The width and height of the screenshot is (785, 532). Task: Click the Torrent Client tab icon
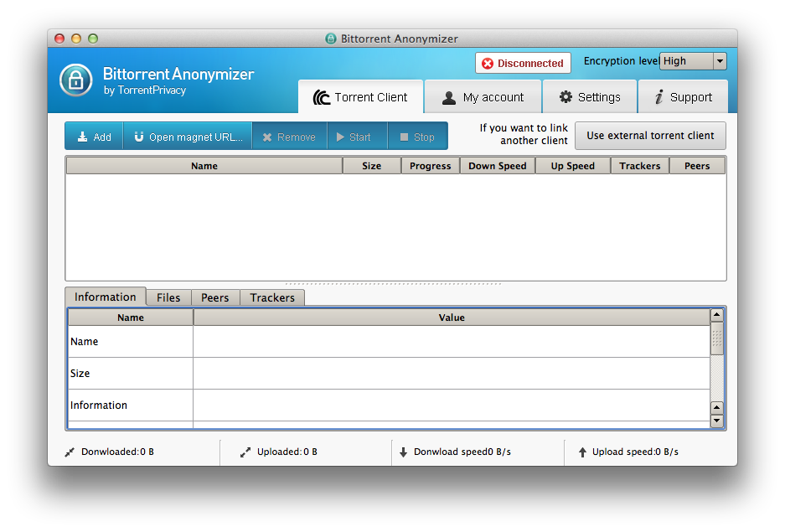pos(322,97)
